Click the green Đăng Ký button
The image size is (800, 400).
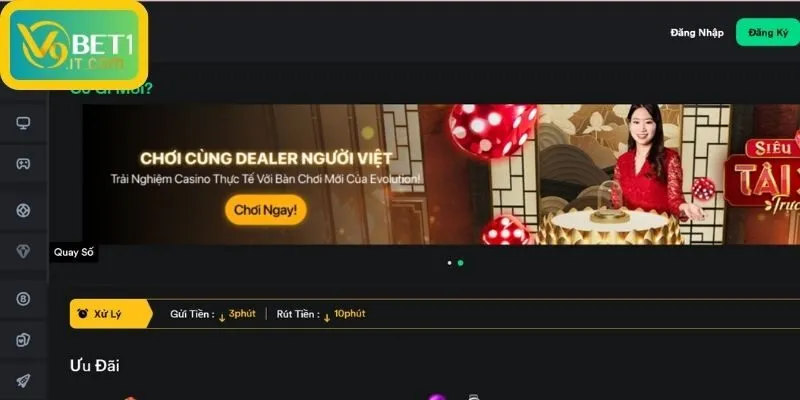pyautogui.click(x=768, y=33)
